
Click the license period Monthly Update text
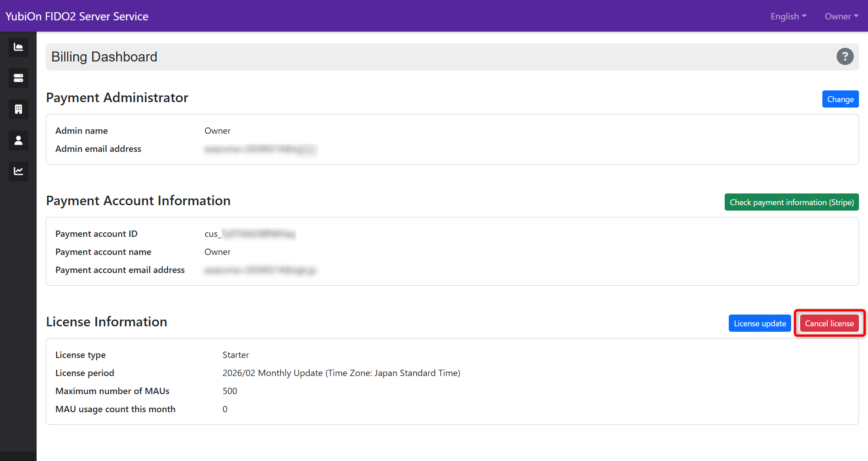(x=341, y=373)
